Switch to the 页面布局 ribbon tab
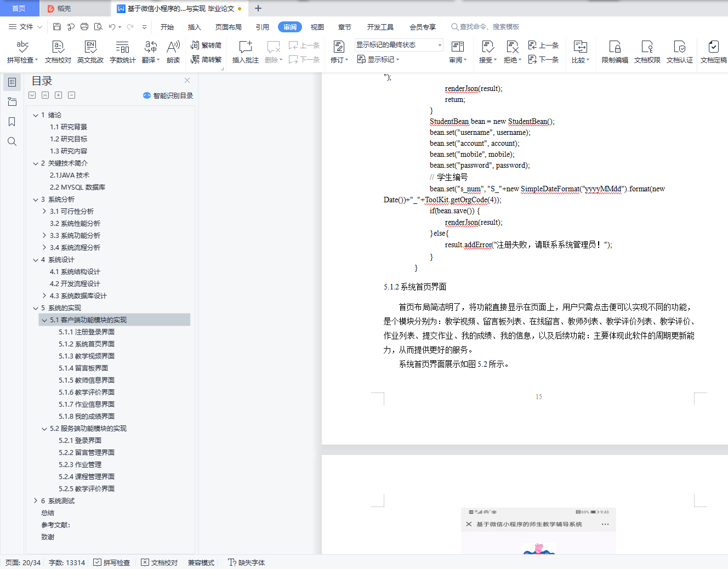Image resolution: width=728 pixels, height=569 pixels. [x=229, y=27]
